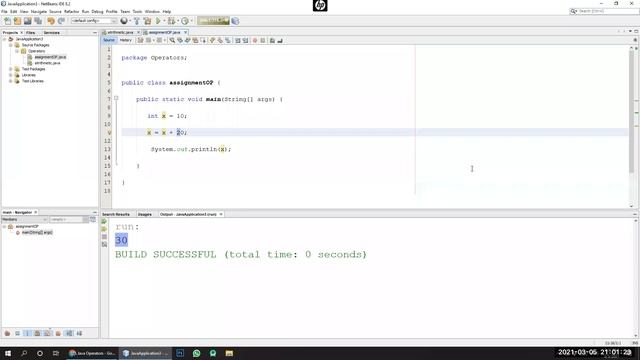Switch to the Services panel tab
Image resolution: width=640 pixels, height=360 pixels.
pos(51,33)
